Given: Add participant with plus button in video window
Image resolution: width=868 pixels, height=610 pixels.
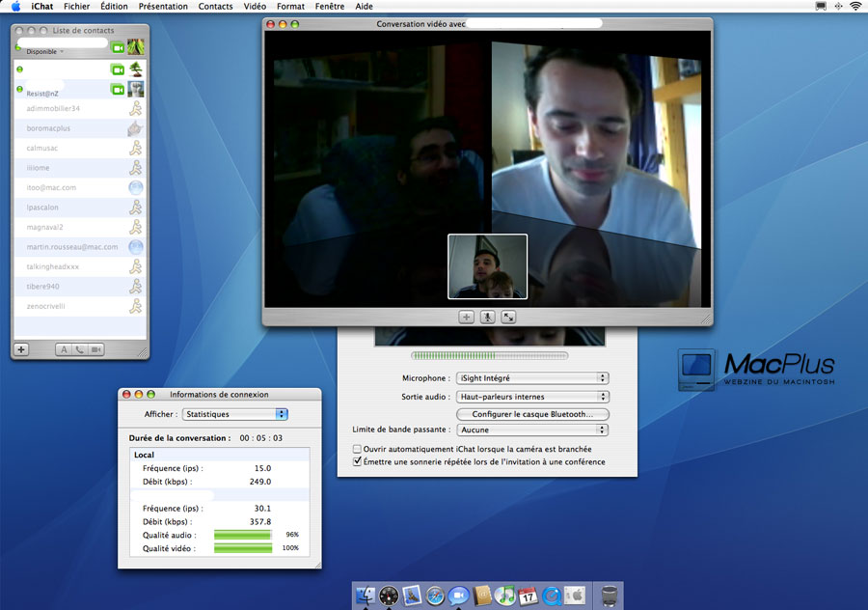Looking at the screenshot, I should [x=466, y=318].
